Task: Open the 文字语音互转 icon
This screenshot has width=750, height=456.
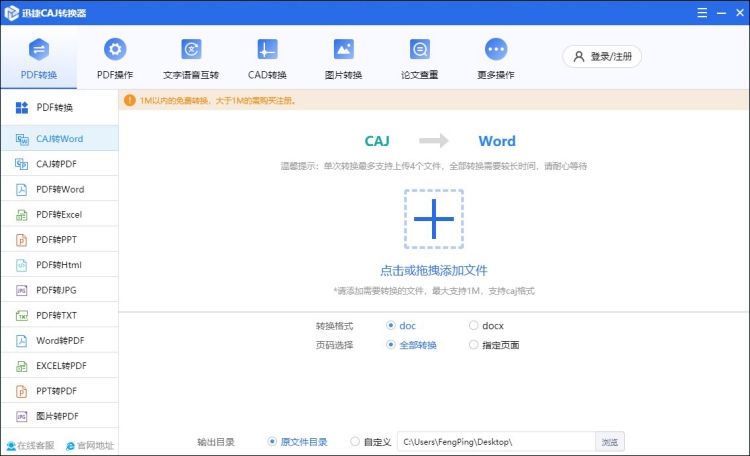Action: [x=191, y=49]
